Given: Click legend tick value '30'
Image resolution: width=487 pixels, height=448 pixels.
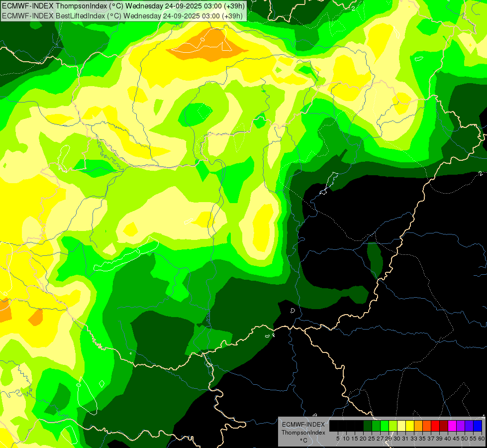Looking at the screenshot, I should pos(397,439).
